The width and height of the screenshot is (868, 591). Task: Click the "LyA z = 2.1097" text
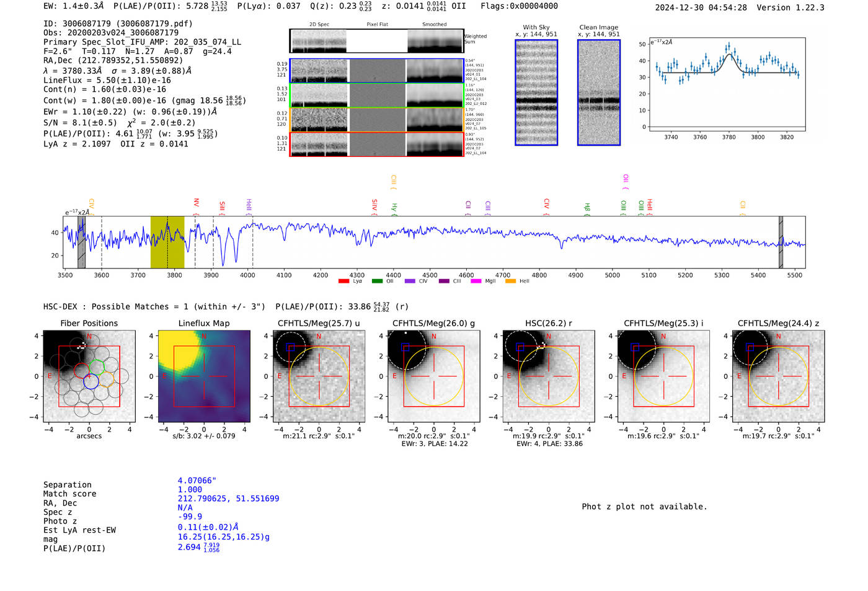click(77, 144)
